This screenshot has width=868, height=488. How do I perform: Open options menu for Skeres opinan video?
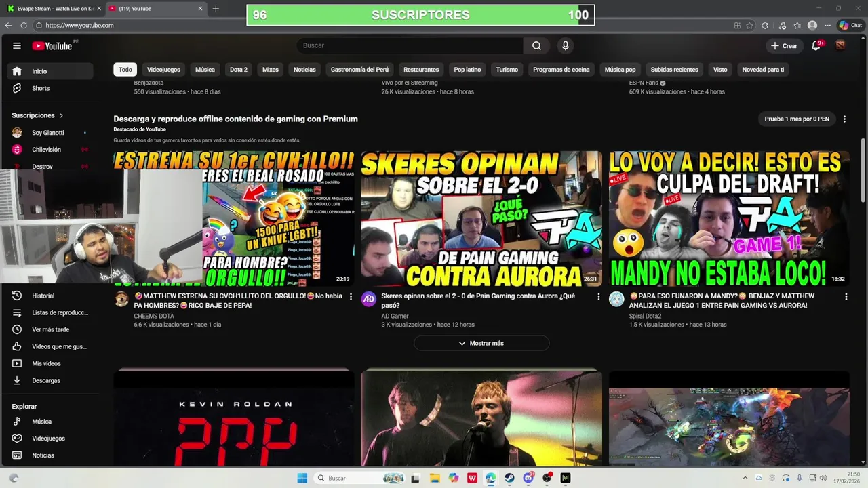[598, 296]
